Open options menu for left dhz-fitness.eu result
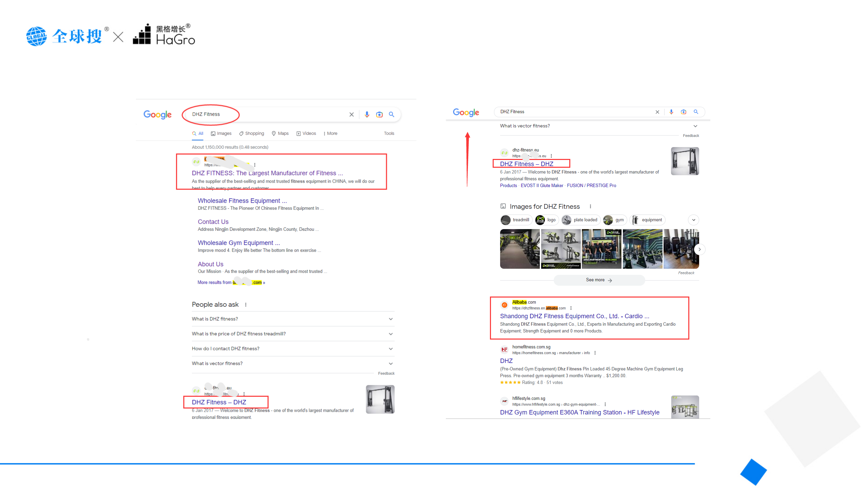Image resolution: width=868 pixels, height=488 pixels. pyautogui.click(x=244, y=394)
